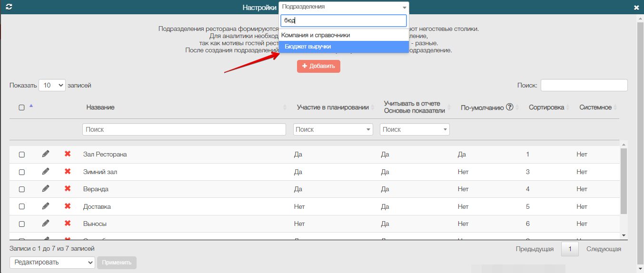Open the Редактировать bulk action dropdown
The height and width of the screenshot is (273, 644).
[x=52, y=262]
